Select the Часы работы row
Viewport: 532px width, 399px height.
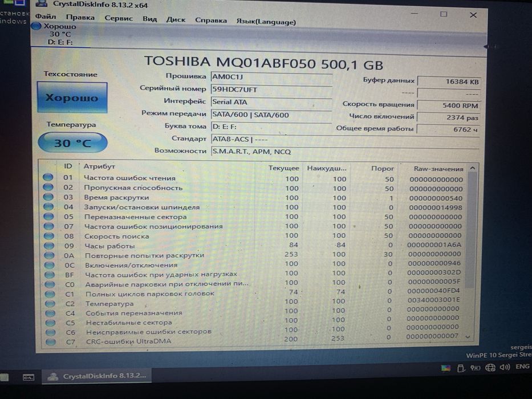click(x=254, y=245)
